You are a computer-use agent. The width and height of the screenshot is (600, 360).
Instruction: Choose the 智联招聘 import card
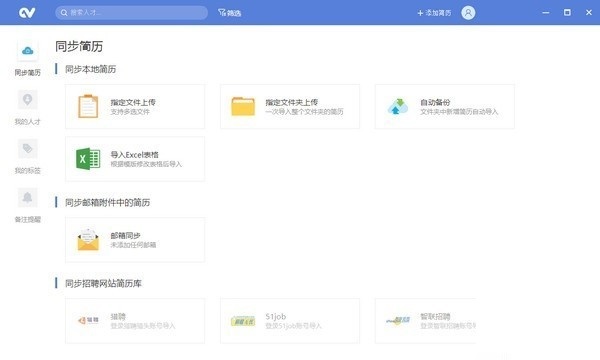[426, 321]
